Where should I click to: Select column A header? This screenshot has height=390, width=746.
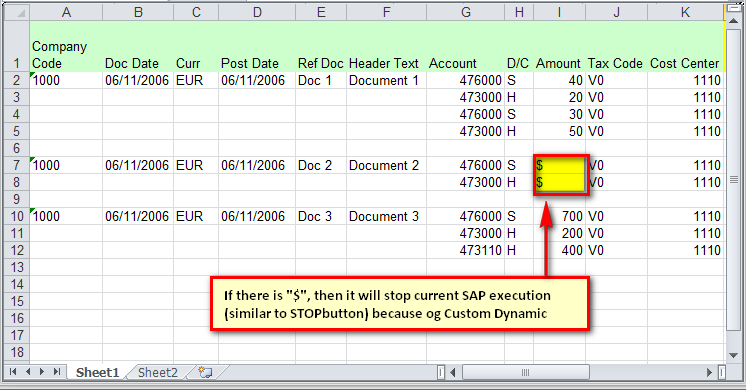66,12
